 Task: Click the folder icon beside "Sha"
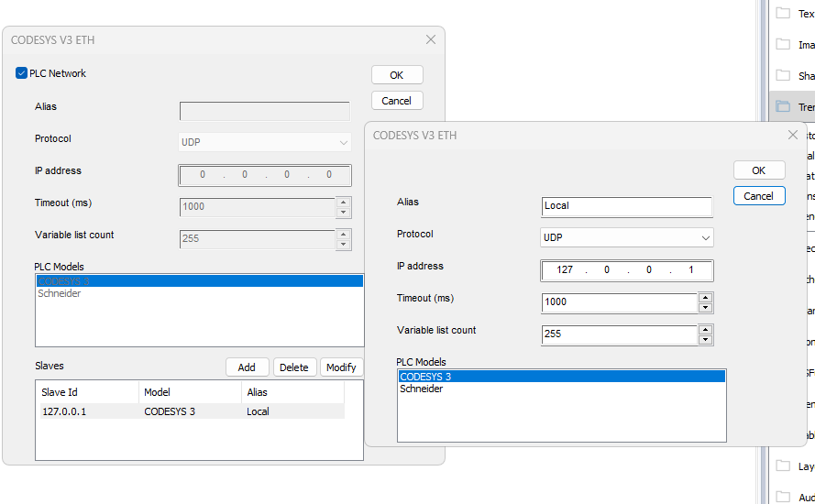783,75
